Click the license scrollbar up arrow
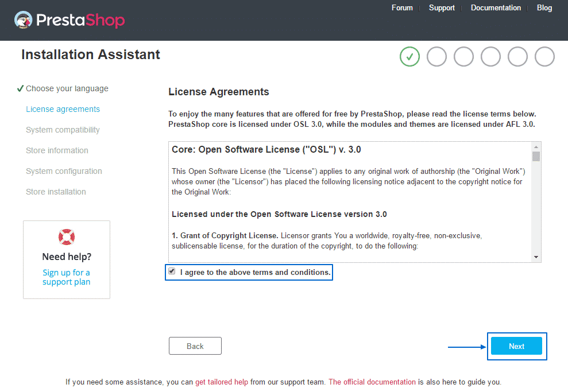The image size is (568, 392). 536,146
